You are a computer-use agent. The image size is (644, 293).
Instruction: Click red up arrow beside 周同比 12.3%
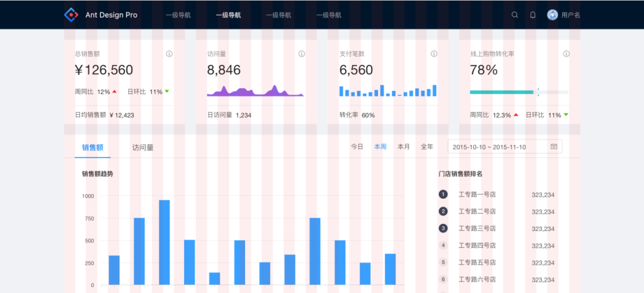point(515,115)
